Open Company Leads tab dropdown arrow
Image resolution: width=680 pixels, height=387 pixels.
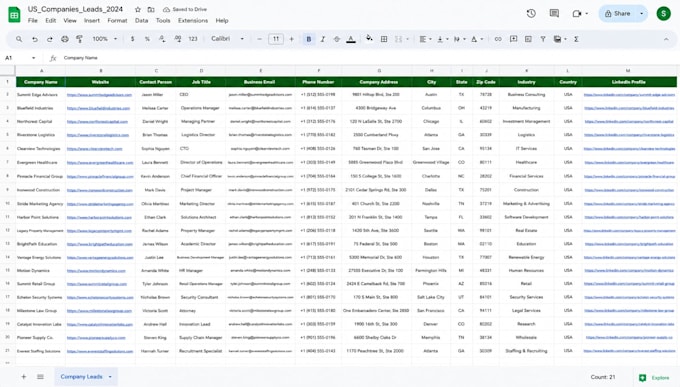[110, 377]
